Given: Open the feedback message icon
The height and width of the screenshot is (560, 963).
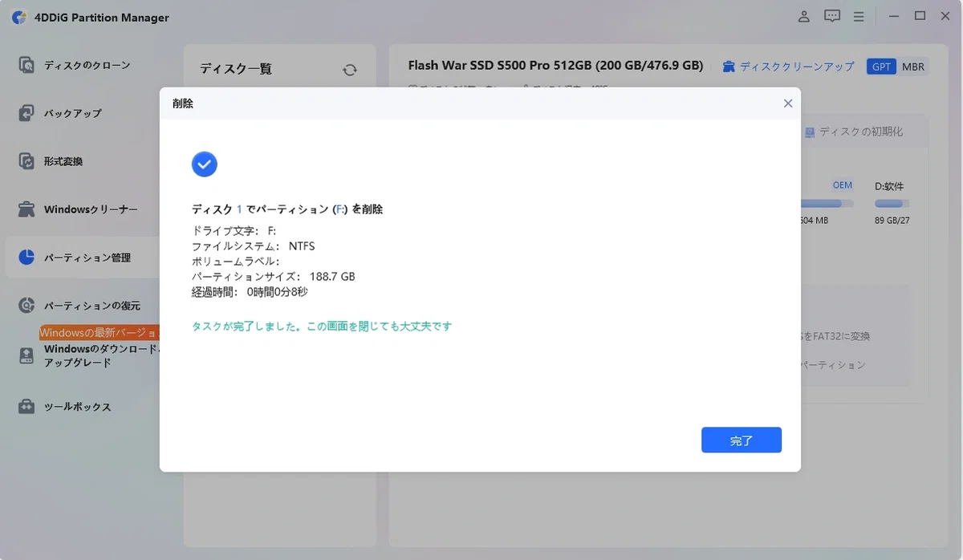Looking at the screenshot, I should pyautogui.click(x=832, y=16).
